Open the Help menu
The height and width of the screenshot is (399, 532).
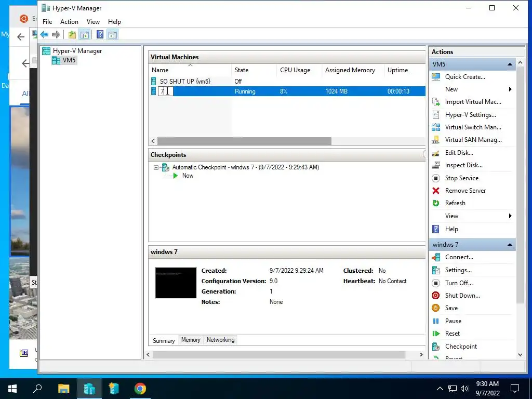coord(114,22)
